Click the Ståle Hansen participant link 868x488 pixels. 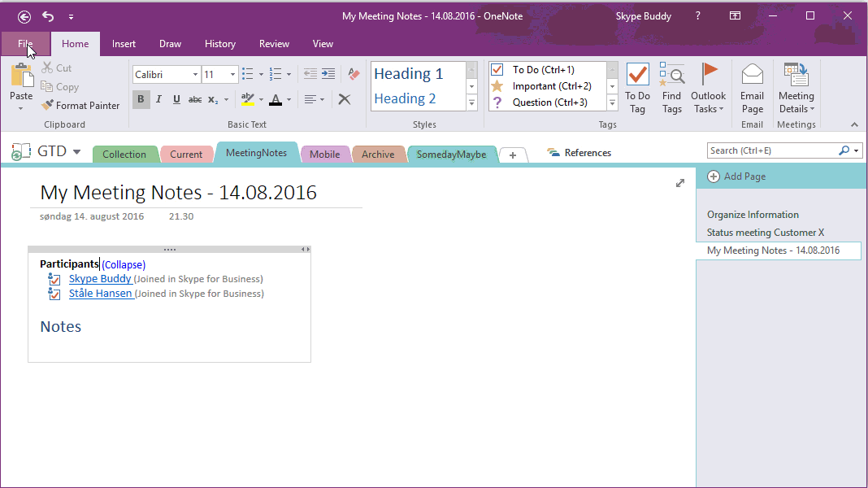(101, 294)
